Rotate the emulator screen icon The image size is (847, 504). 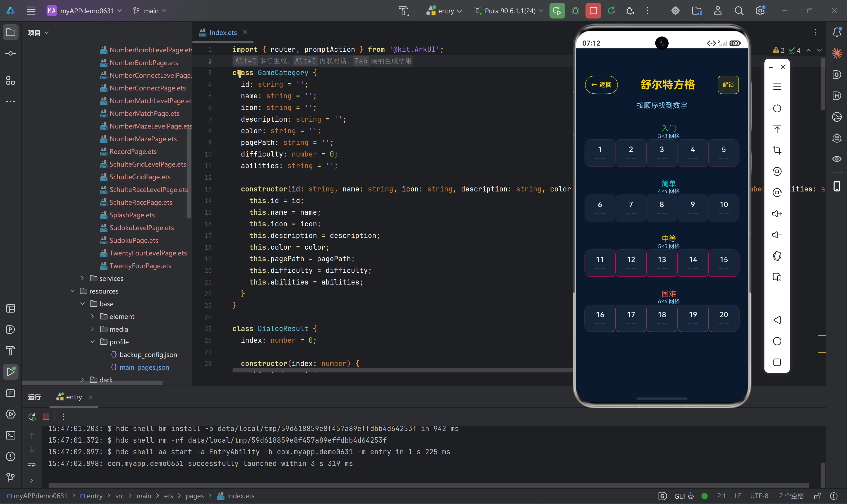coord(777,256)
